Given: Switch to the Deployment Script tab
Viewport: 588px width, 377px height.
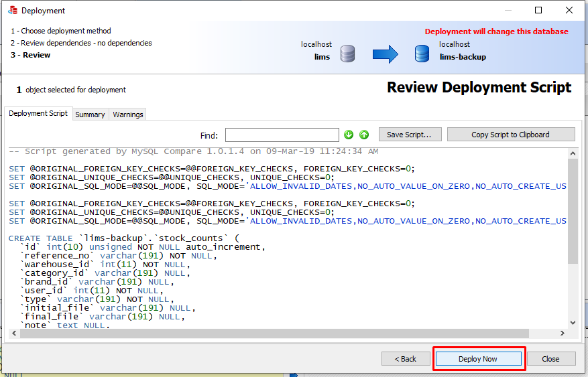Looking at the screenshot, I should coord(38,114).
